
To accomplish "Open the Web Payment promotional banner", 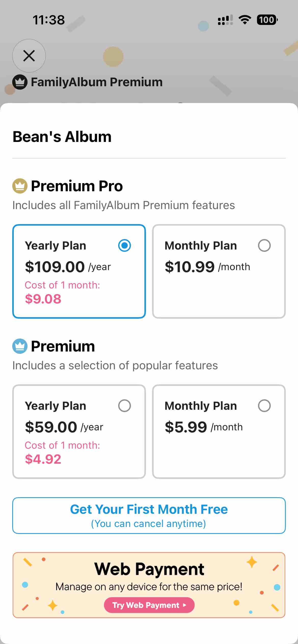I will [149, 585].
